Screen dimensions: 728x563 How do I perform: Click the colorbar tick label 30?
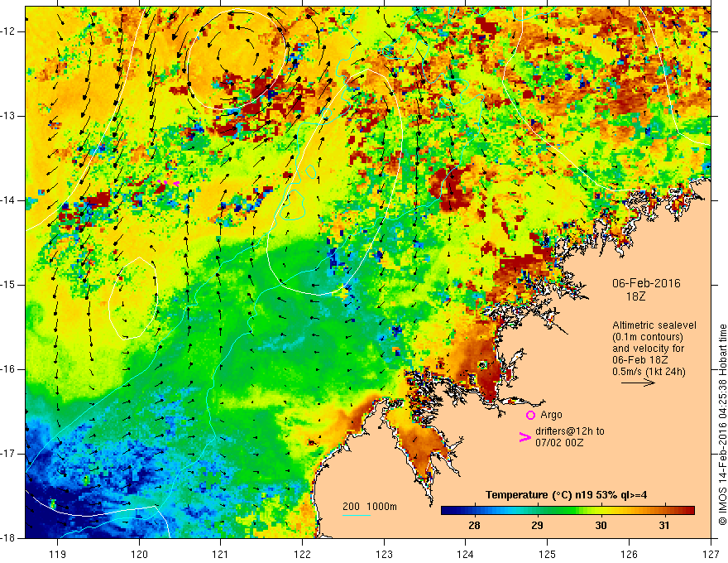601,526
